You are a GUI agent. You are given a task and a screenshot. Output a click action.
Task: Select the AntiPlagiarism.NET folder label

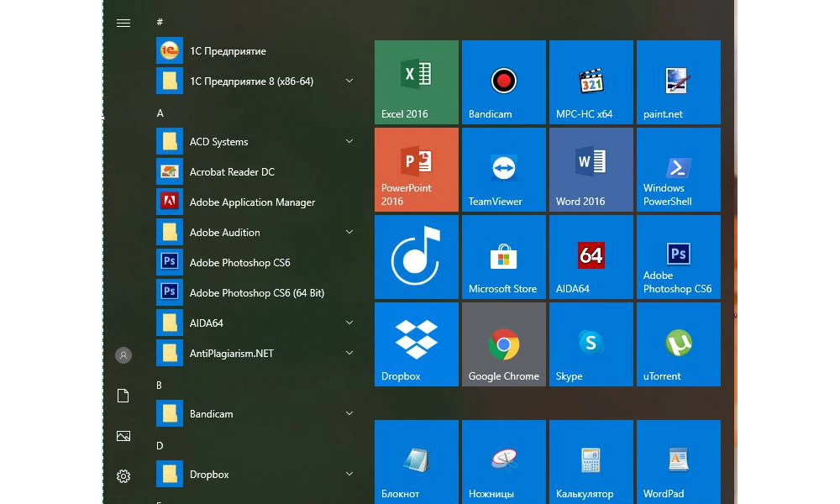pyautogui.click(x=232, y=353)
